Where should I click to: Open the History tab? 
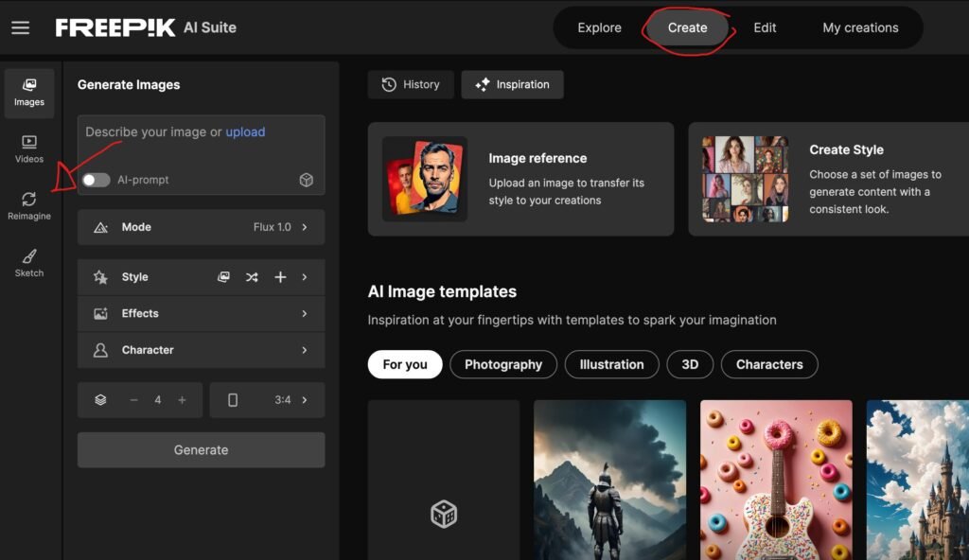(411, 85)
